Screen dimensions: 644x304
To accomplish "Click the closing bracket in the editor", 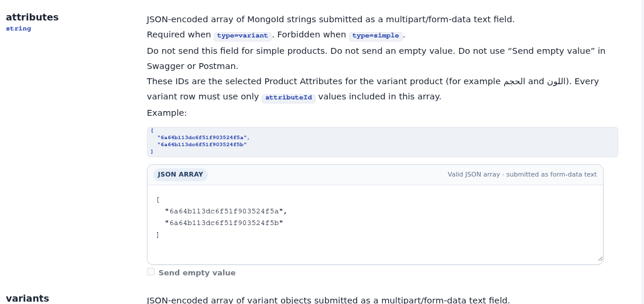I will point(157,235).
